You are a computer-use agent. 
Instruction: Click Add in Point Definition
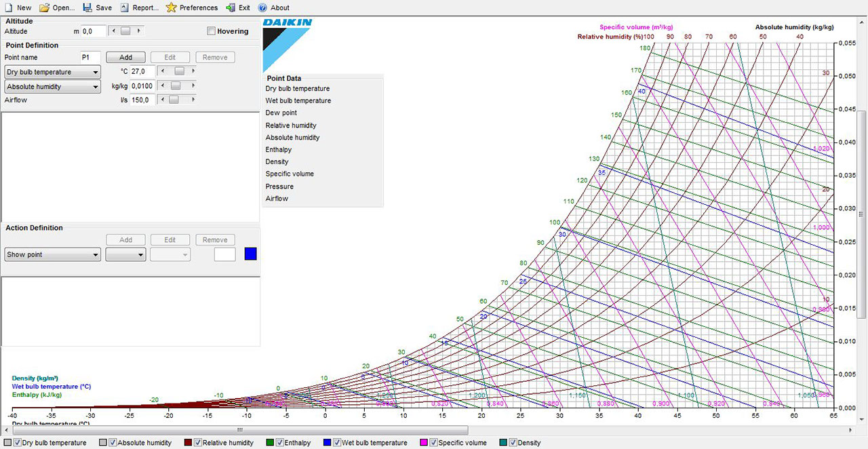125,58
